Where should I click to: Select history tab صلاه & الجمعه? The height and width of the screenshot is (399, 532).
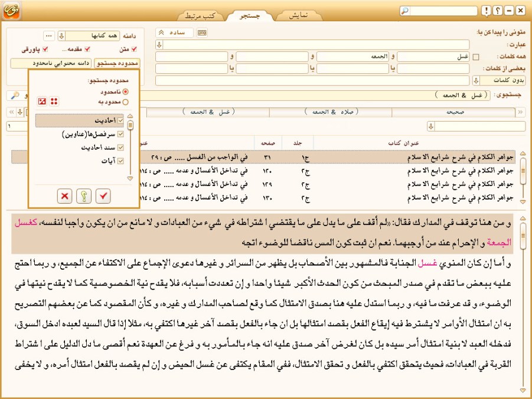331,112
